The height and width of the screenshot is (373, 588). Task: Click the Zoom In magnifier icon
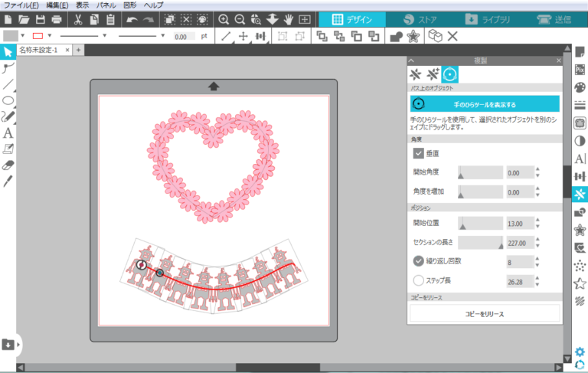point(224,19)
